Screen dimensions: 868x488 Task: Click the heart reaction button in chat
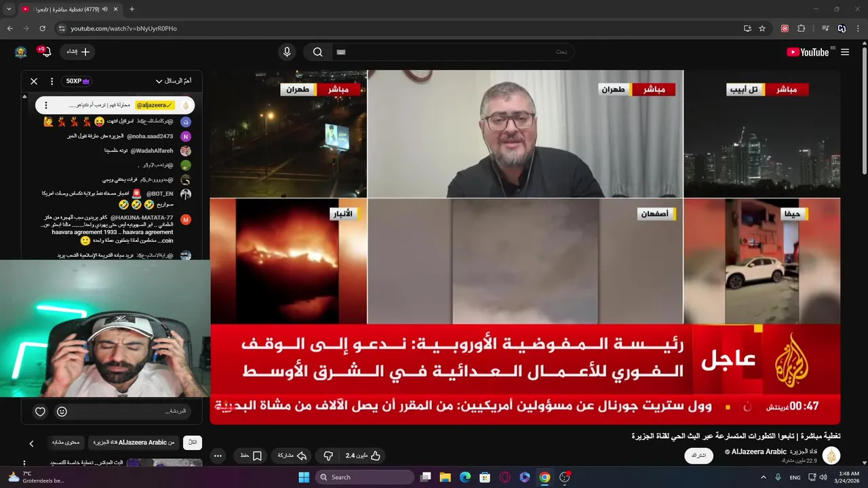pyautogui.click(x=40, y=411)
